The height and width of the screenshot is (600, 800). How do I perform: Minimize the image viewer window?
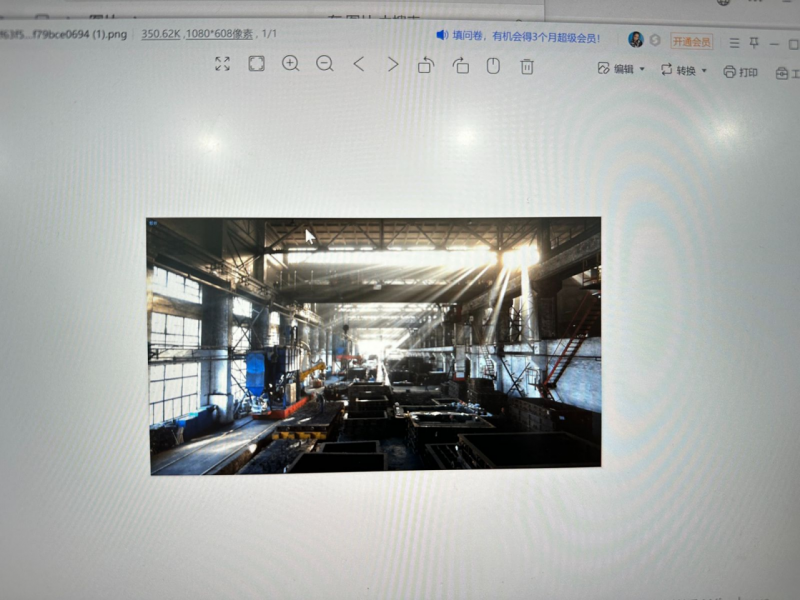point(774,44)
